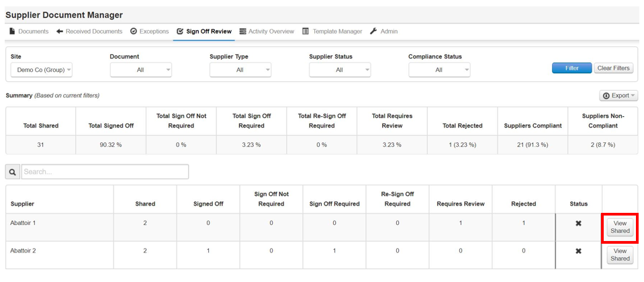Focus the Search input field

coord(105,172)
